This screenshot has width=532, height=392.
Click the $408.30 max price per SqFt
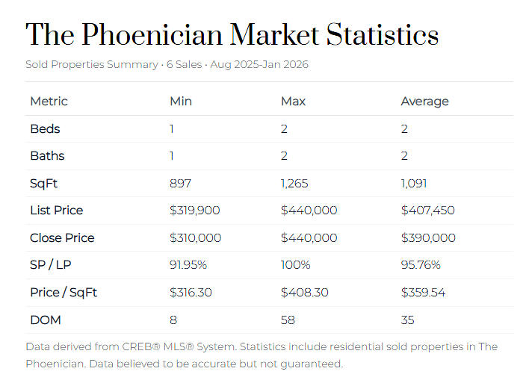[305, 293]
